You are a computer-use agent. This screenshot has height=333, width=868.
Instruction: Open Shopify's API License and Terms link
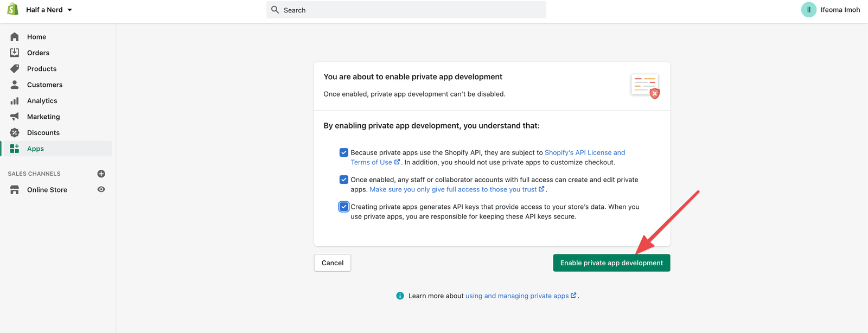[584, 153]
